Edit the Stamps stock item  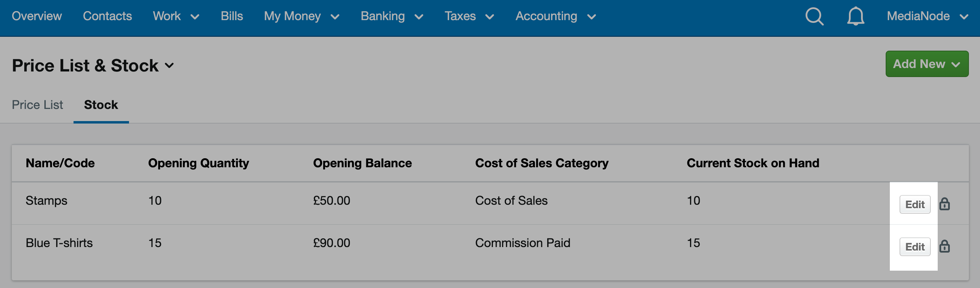914,204
